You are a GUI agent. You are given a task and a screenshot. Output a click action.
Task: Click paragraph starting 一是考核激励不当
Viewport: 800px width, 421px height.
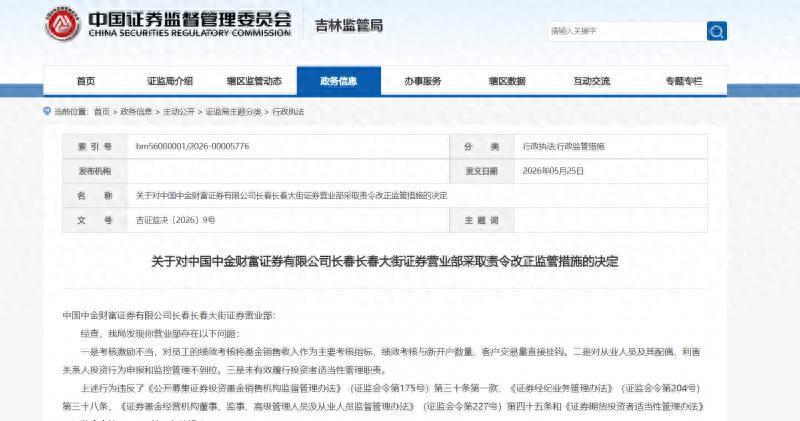pyautogui.click(x=381, y=361)
